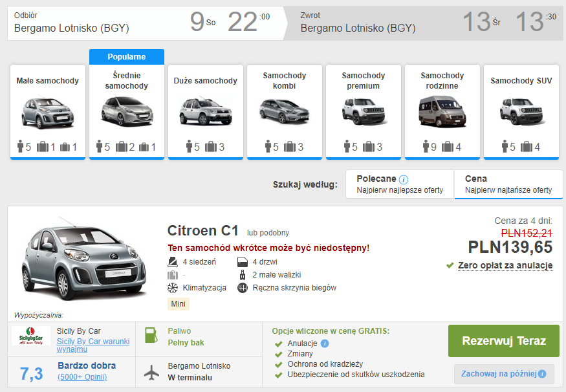Click the person icon on Samochody rodzinne card
Screen dimensions: 566x392
[426, 147]
